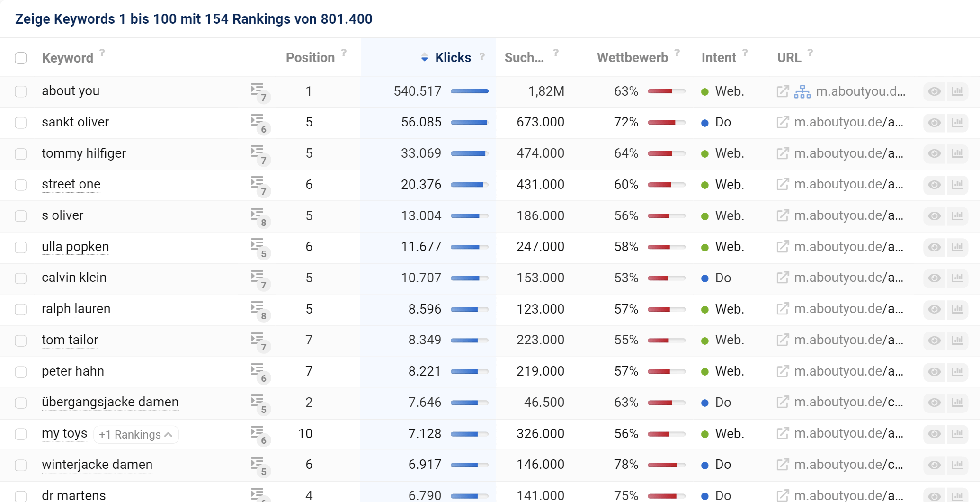Click help question mark next to Klicks
Image resolution: width=980 pixels, height=502 pixels.
click(x=482, y=56)
